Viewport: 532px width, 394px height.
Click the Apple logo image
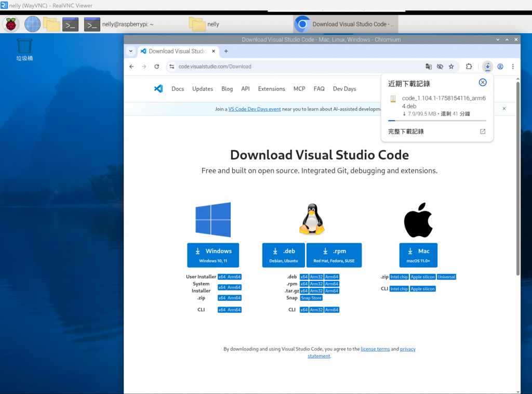[418, 220]
